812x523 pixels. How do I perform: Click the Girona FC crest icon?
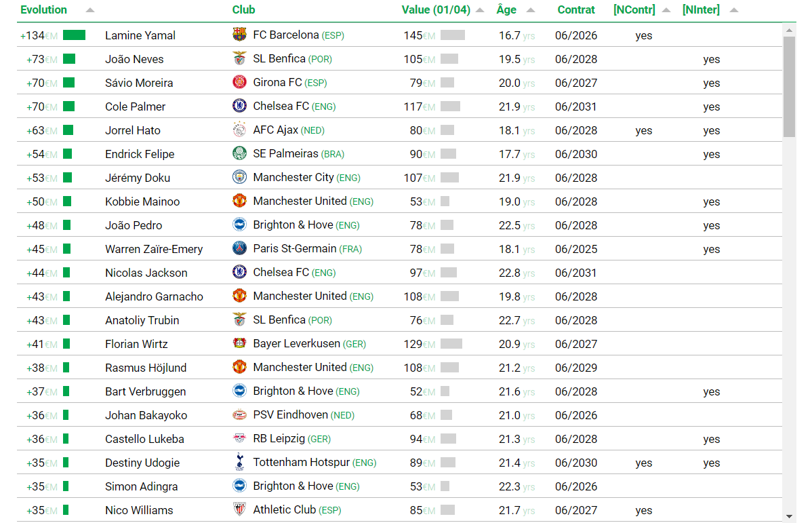coord(239,82)
